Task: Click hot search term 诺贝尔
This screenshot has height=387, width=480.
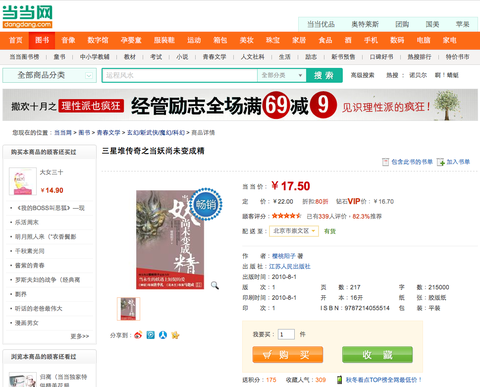Action: pos(418,75)
